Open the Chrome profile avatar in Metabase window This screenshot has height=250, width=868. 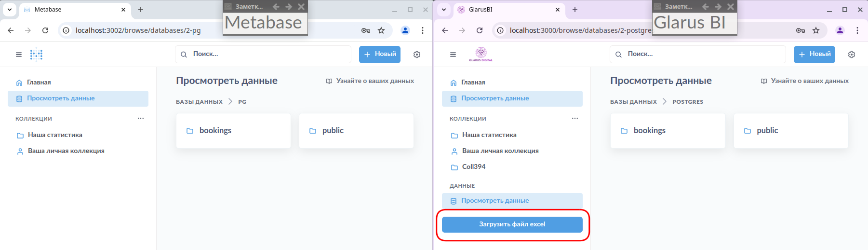pyautogui.click(x=405, y=30)
